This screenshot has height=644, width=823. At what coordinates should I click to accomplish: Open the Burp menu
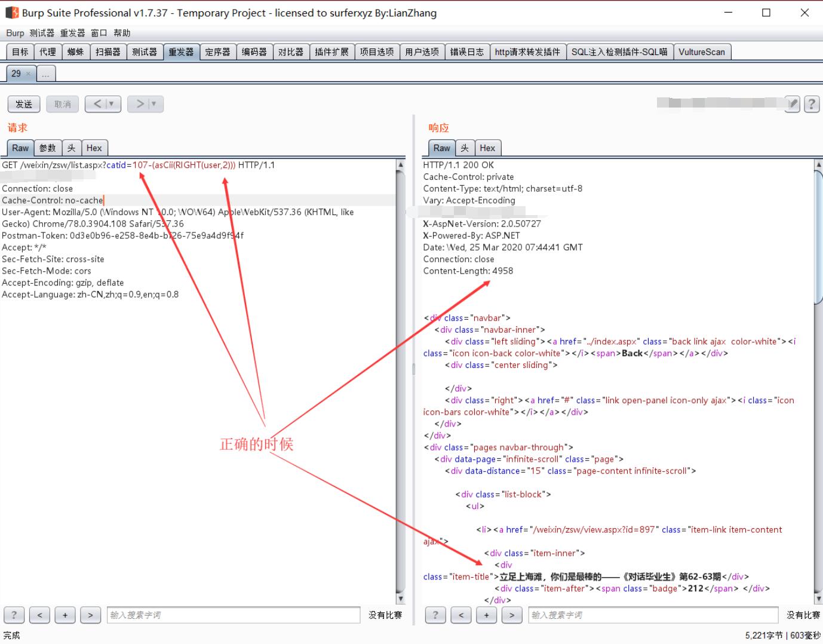tap(15, 33)
